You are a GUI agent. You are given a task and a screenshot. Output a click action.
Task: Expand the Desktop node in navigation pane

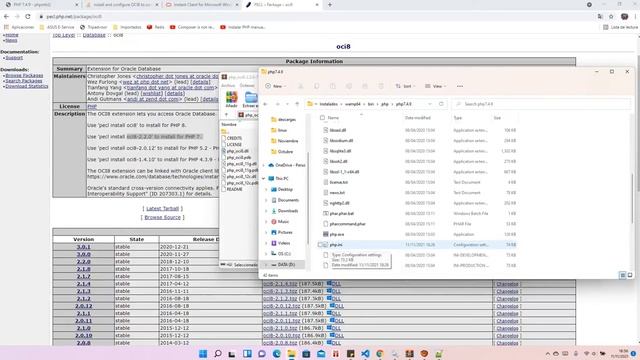point(267,189)
